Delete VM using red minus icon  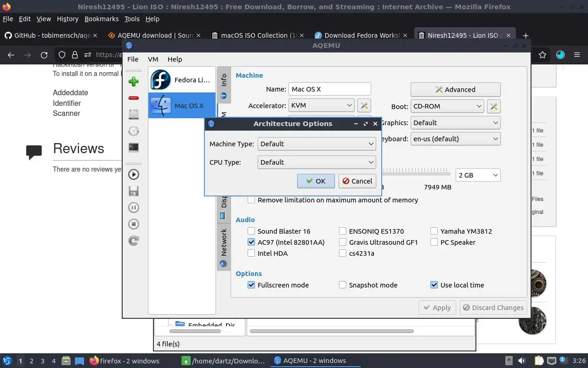[134, 98]
